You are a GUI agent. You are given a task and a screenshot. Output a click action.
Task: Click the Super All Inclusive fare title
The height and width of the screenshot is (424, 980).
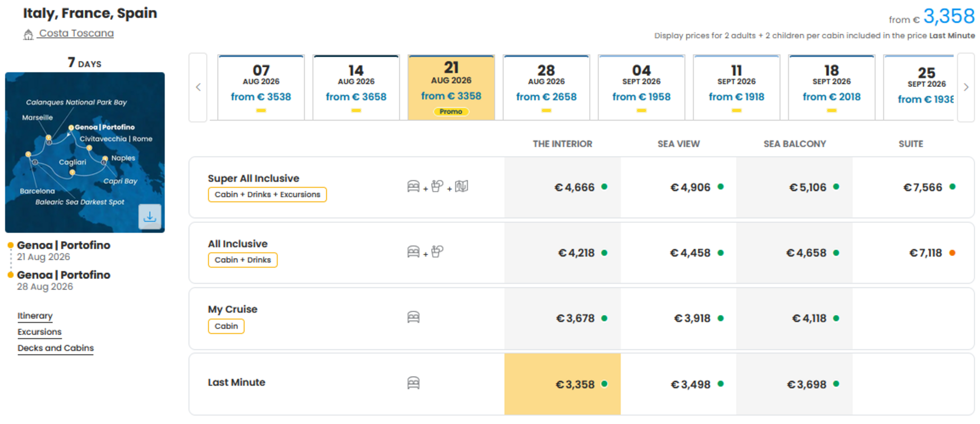(253, 179)
